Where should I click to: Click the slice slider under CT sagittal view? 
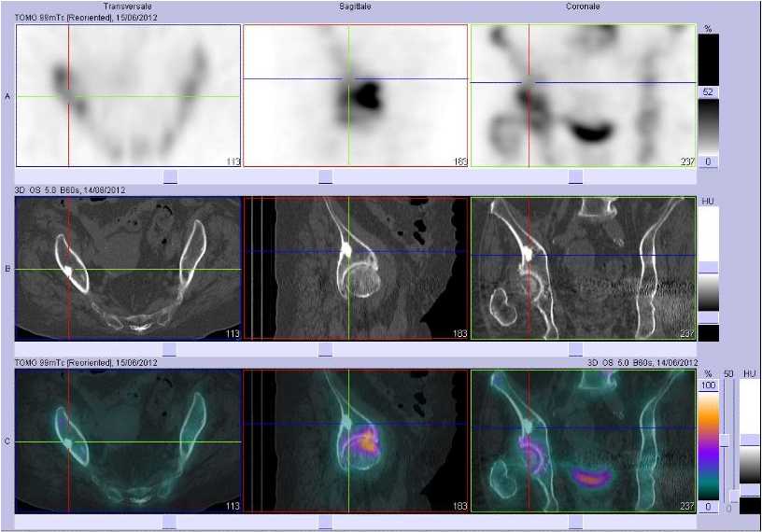point(326,349)
